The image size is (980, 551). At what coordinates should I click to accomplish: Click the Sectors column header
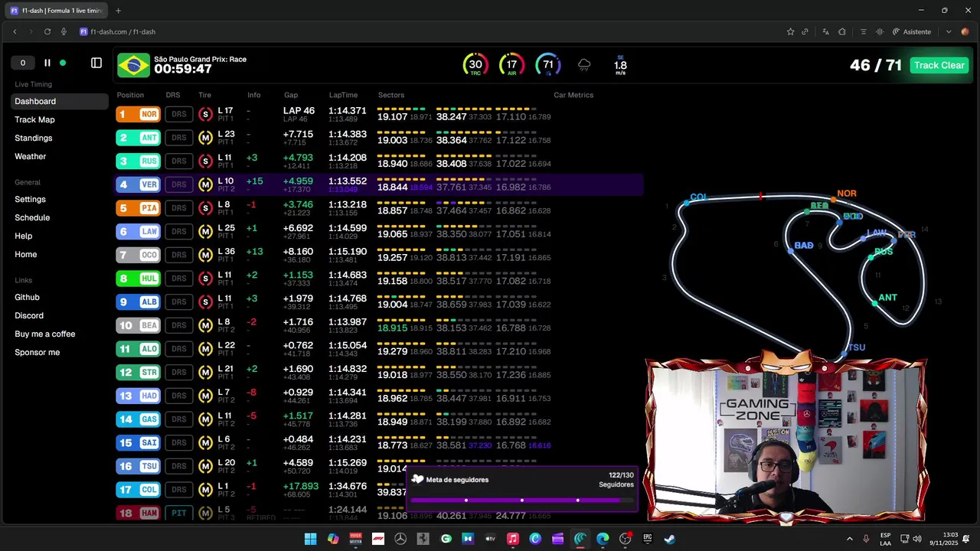(391, 95)
